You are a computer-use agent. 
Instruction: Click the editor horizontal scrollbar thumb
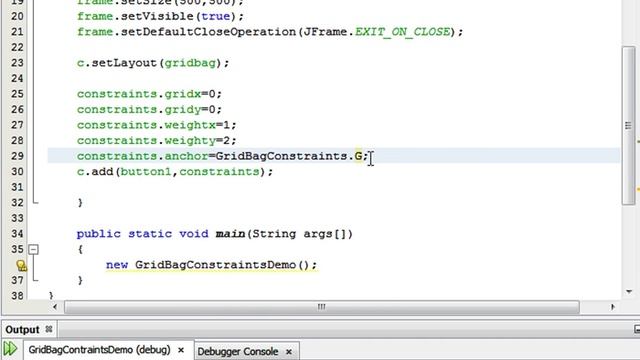[322, 307]
